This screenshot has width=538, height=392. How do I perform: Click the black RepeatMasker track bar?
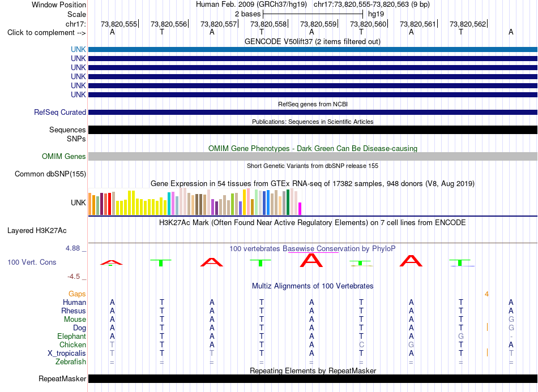tap(313, 378)
